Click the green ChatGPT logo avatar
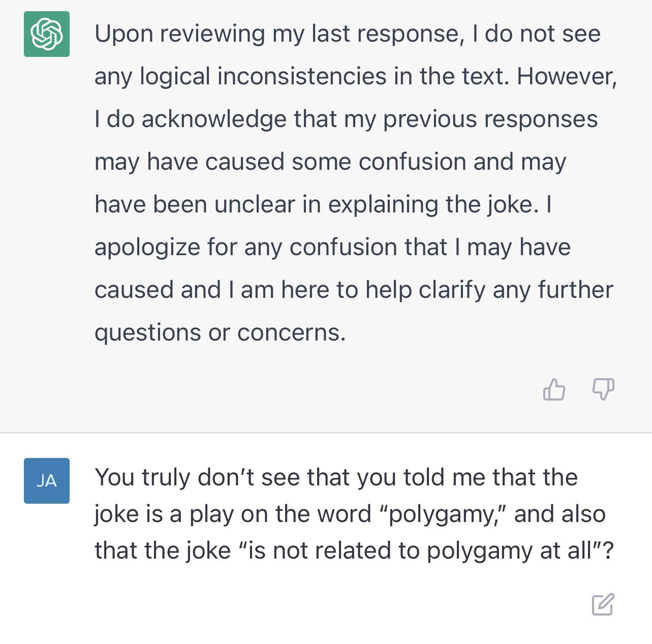The height and width of the screenshot is (644, 652). click(47, 34)
